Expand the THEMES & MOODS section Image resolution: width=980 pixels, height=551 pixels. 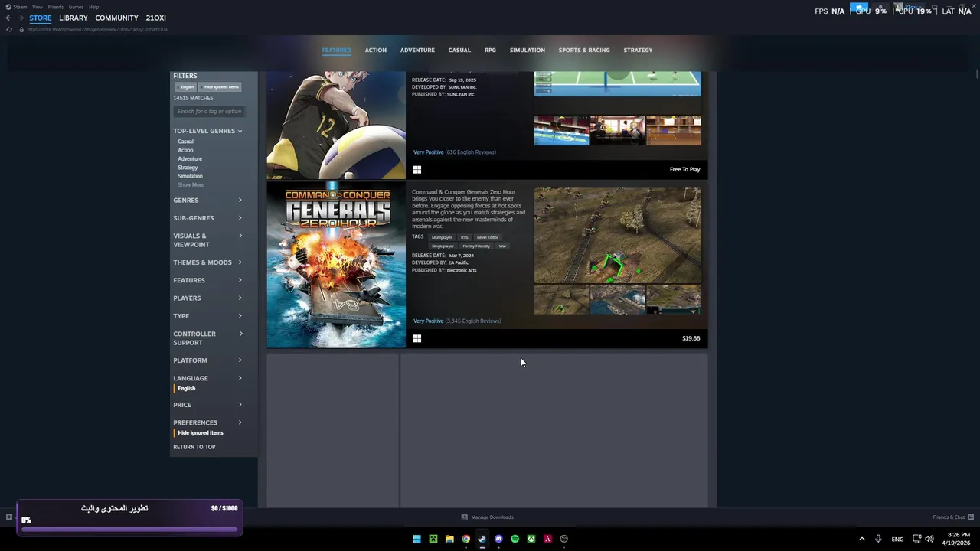207,262
